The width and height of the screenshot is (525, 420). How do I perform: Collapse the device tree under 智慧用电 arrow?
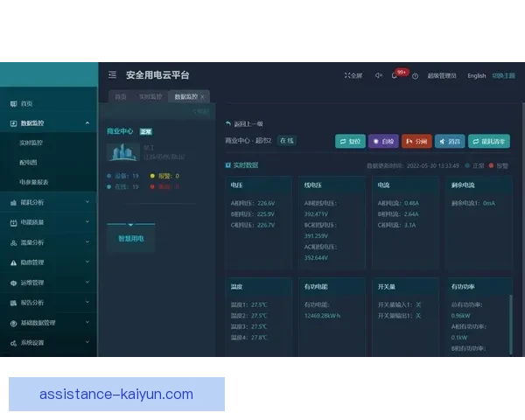tap(131, 224)
